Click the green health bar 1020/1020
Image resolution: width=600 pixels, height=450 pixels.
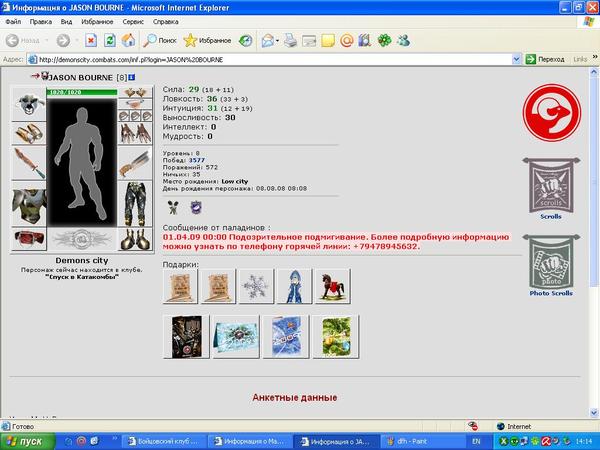(82, 92)
